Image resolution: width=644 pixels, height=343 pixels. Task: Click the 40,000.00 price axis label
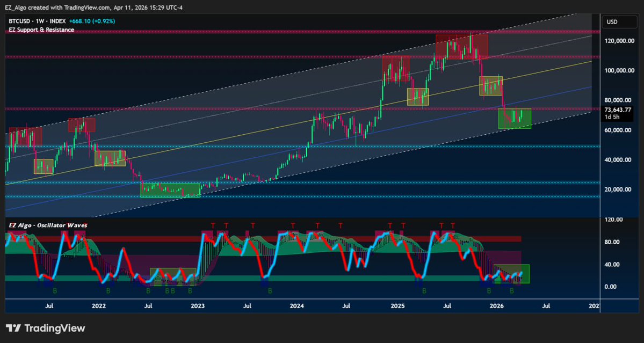coord(618,159)
